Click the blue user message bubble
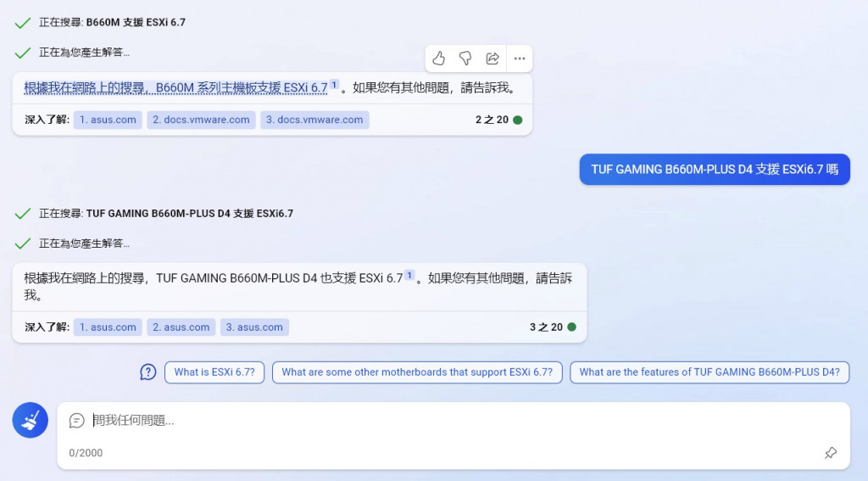Image resolution: width=868 pixels, height=481 pixels. tap(715, 170)
